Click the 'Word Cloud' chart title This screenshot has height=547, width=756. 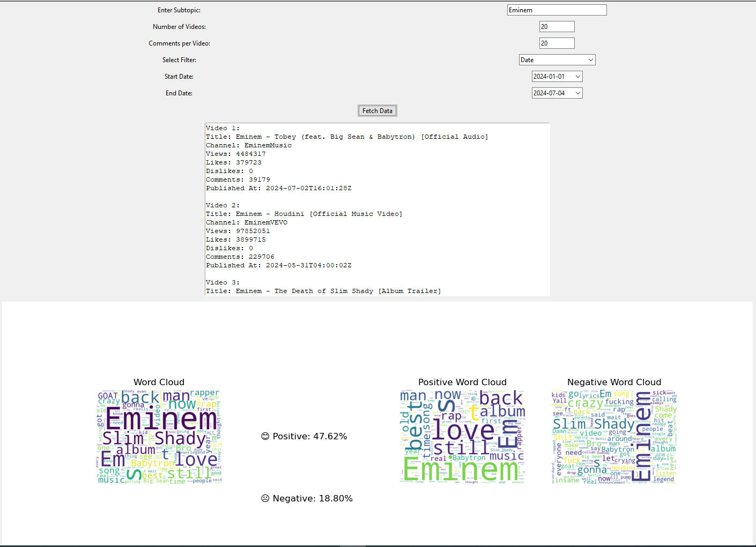pyautogui.click(x=159, y=382)
